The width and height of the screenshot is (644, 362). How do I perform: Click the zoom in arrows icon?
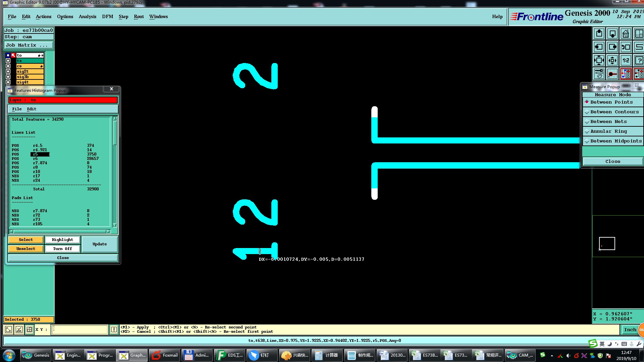click(x=599, y=61)
